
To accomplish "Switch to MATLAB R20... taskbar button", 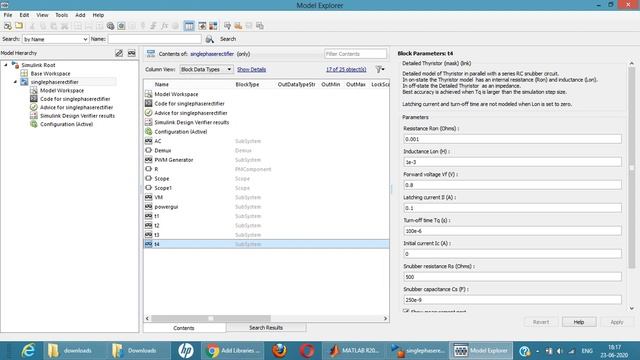I will pyautogui.click(x=354, y=351).
